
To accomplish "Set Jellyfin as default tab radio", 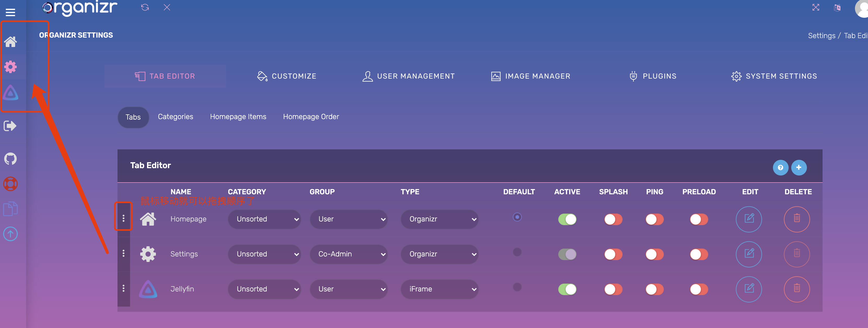I will (517, 287).
